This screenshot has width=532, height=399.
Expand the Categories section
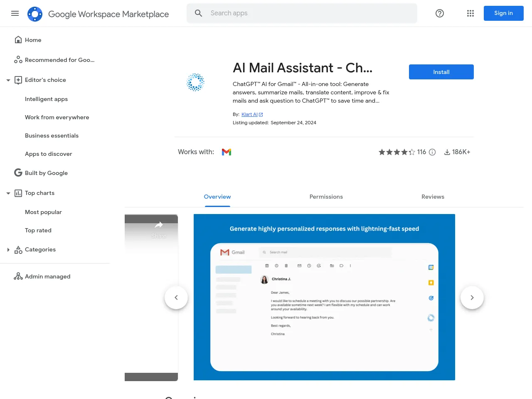click(8, 250)
